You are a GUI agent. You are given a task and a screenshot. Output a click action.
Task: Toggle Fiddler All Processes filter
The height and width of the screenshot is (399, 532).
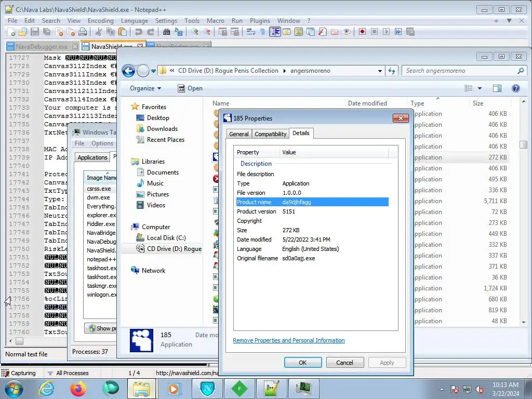tap(68, 373)
